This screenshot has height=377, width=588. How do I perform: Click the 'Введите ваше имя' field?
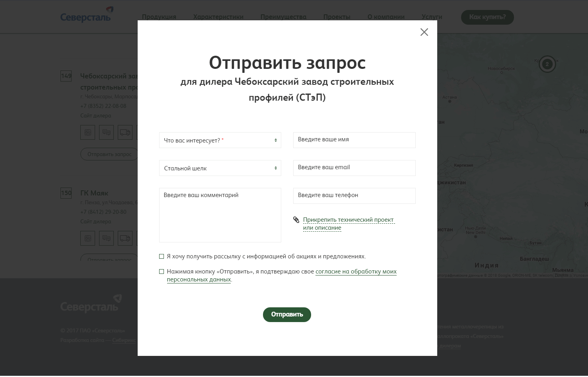(354, 140)
